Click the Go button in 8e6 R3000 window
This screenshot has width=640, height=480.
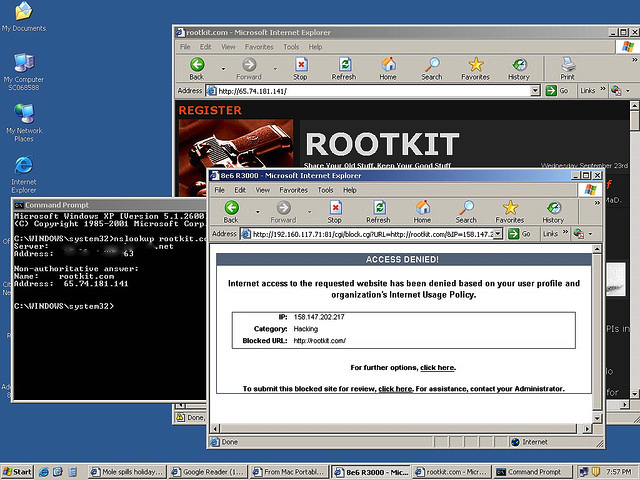click(520, 234)
